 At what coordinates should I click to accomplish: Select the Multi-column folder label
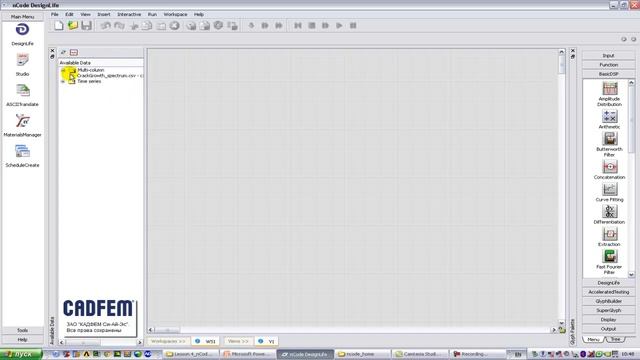coord(91,70)
